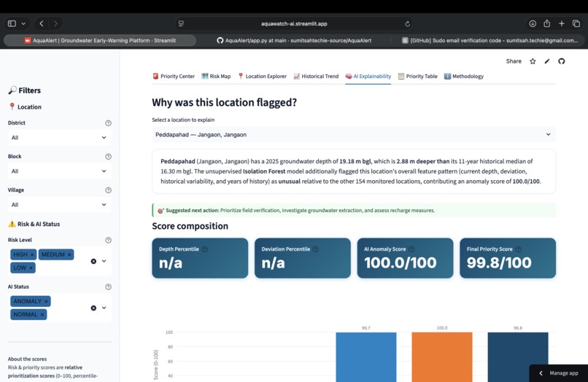Open the browser downloads icon
588x382 pixels.
(533, 23)
